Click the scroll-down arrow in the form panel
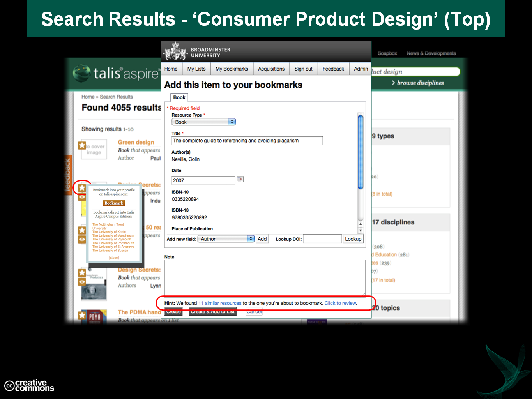Image resolution: width=532 pixels, height=399 pixels. click(x=361, y=230)
